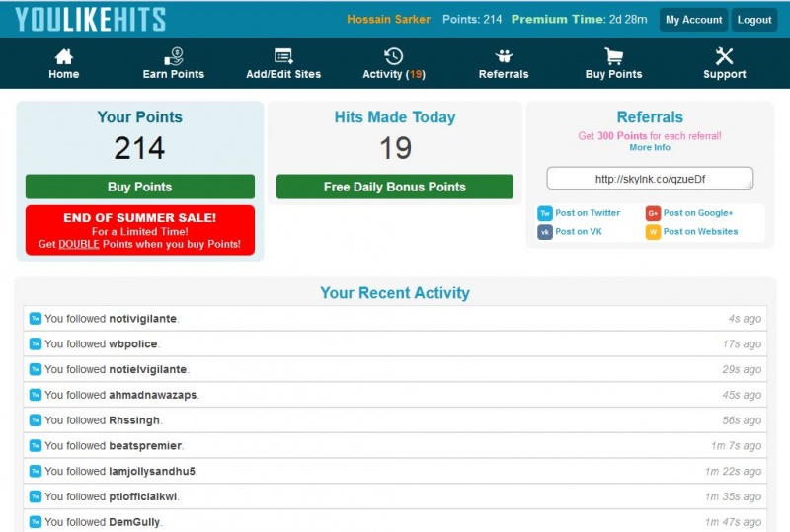Screen dimensions: 790x532
Task: Click Twitter icon in notivigilante activity row
Action: click(x=36, y=319)
